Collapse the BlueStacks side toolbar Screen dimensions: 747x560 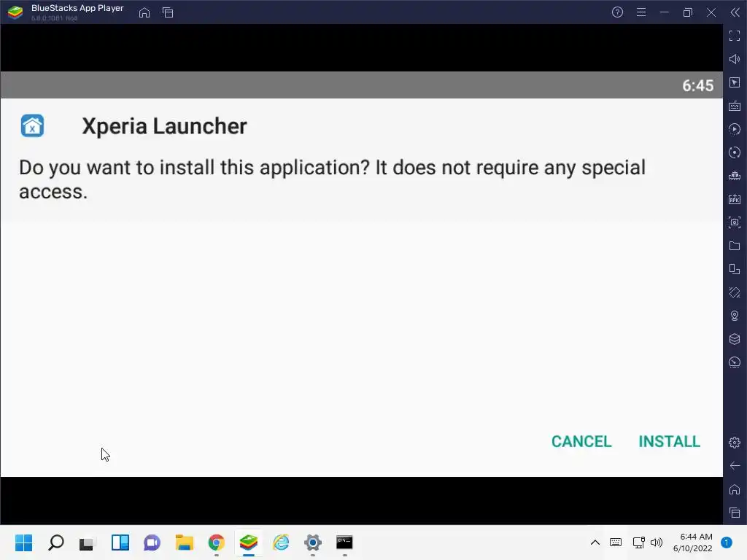[x=735, y=12]
